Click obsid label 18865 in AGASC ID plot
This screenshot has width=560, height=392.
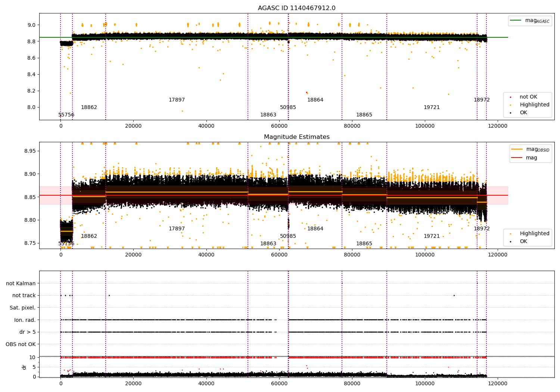pos(364,115)
